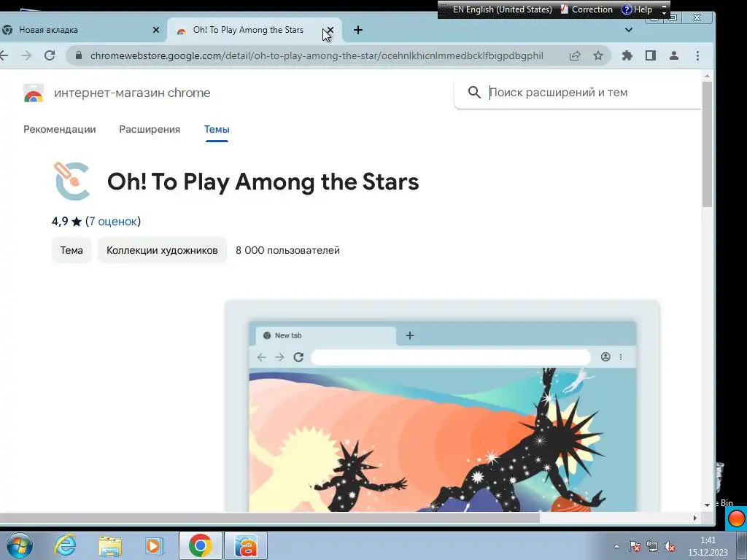The image size is (747, 560).
Task: Click the Chrome Web Store logo
Action: pos(34,93)
